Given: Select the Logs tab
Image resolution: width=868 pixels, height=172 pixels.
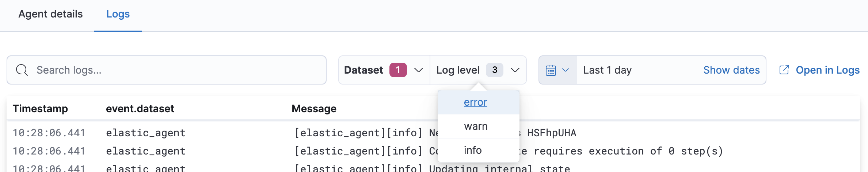Looking at the screenshot, I should pos(118,14).
